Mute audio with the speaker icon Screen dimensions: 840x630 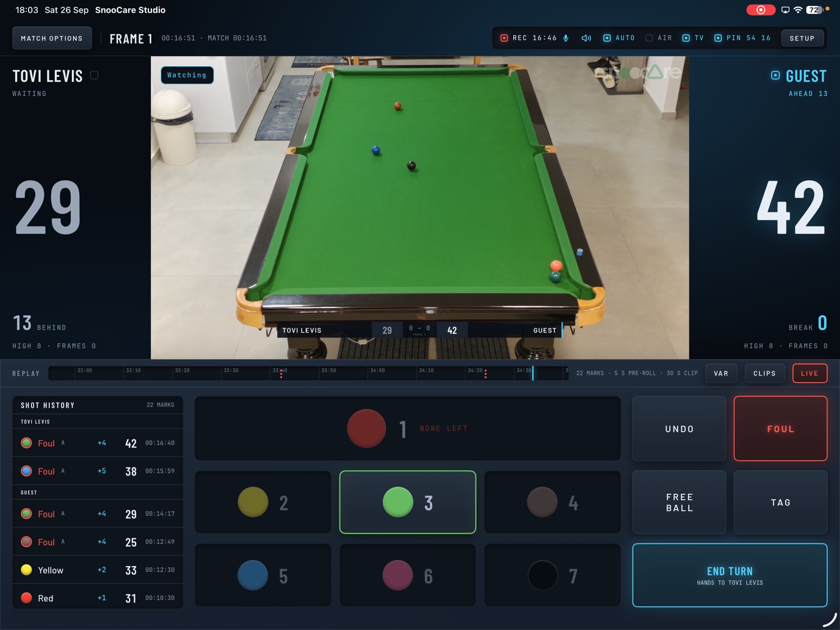pyautogui.click(x=586, y=38)
